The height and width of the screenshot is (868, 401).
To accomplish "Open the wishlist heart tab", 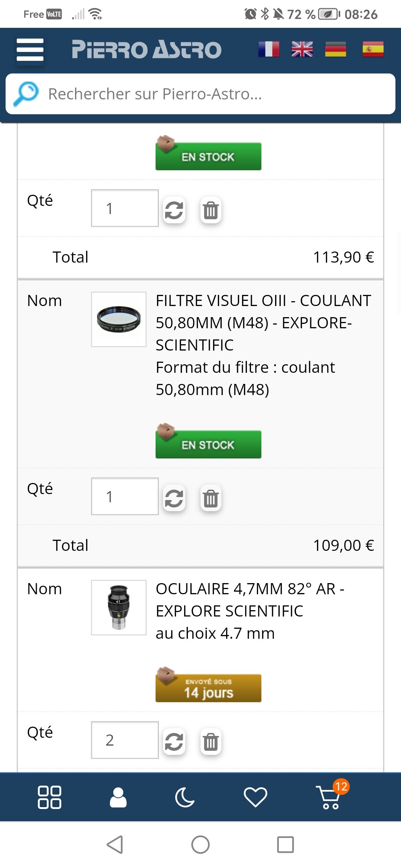I will 255,797.
